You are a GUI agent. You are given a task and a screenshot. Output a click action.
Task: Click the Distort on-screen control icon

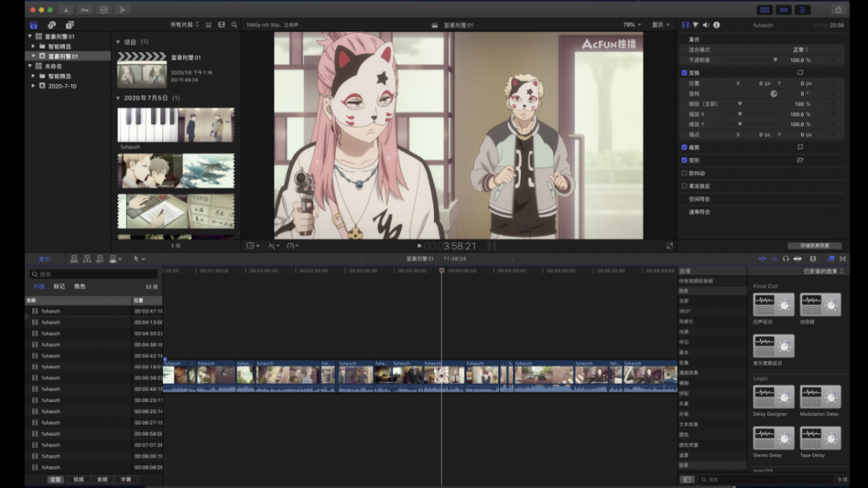pos(800,160)
